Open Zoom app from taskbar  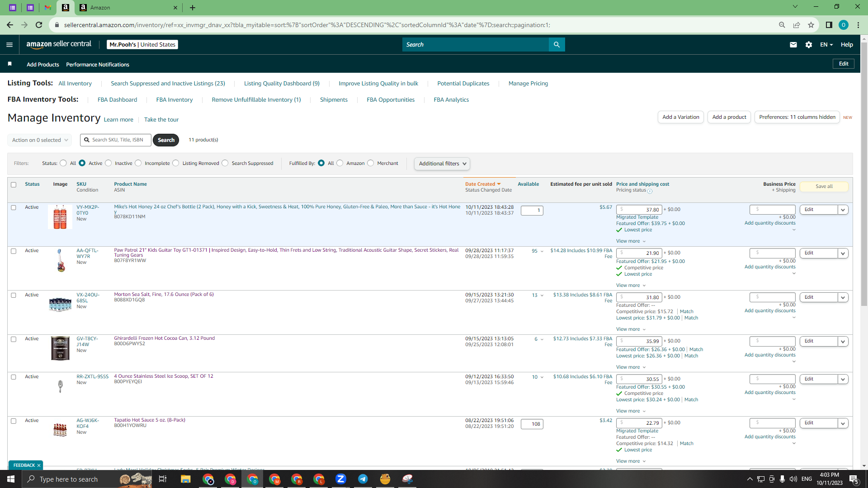pyautogui.click(x=341, y=479)
